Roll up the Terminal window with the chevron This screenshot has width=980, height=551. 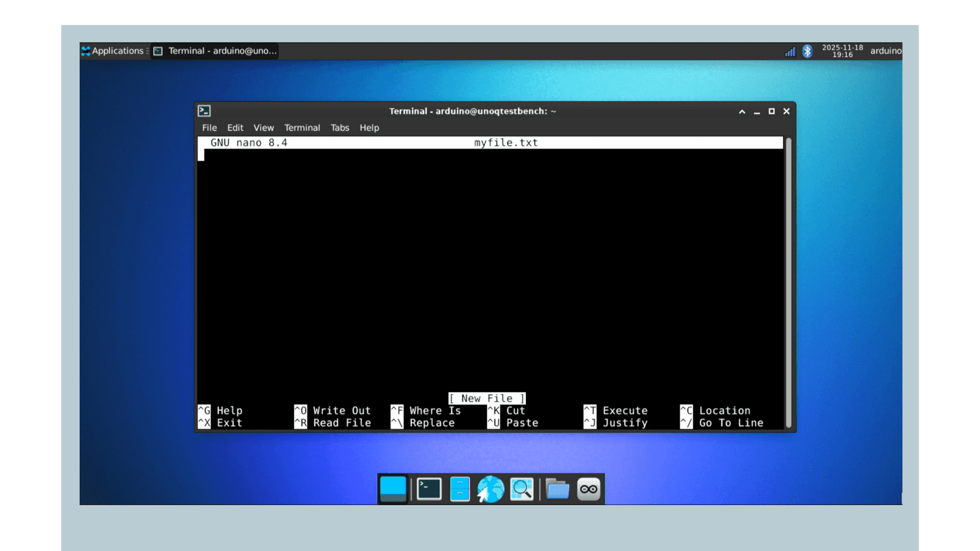[742, 111]
